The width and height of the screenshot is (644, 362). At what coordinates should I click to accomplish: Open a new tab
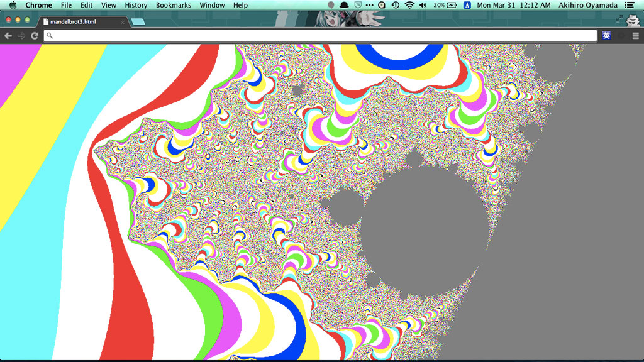pyautogui.click(x=138, y=22)
